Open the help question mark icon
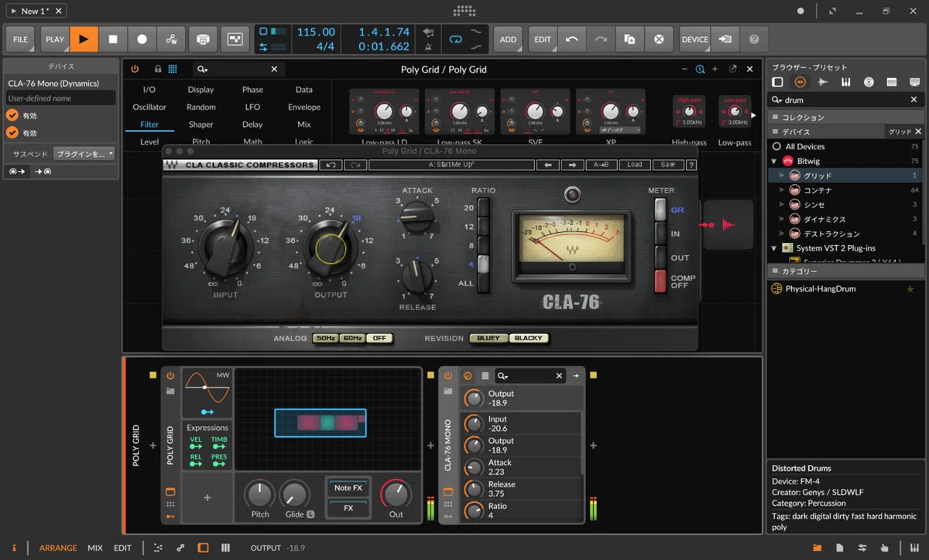The height and width of the screenshot is (560, 929). 754,39
